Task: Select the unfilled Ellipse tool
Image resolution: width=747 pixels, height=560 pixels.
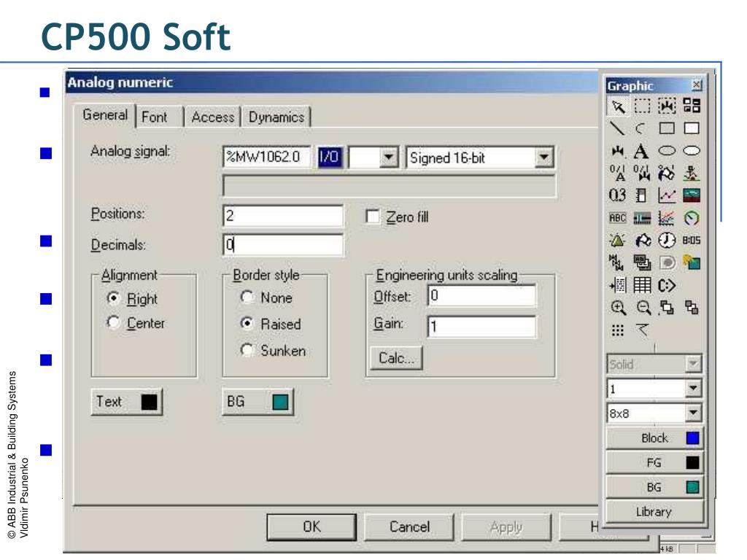Action: pos(667,151)
